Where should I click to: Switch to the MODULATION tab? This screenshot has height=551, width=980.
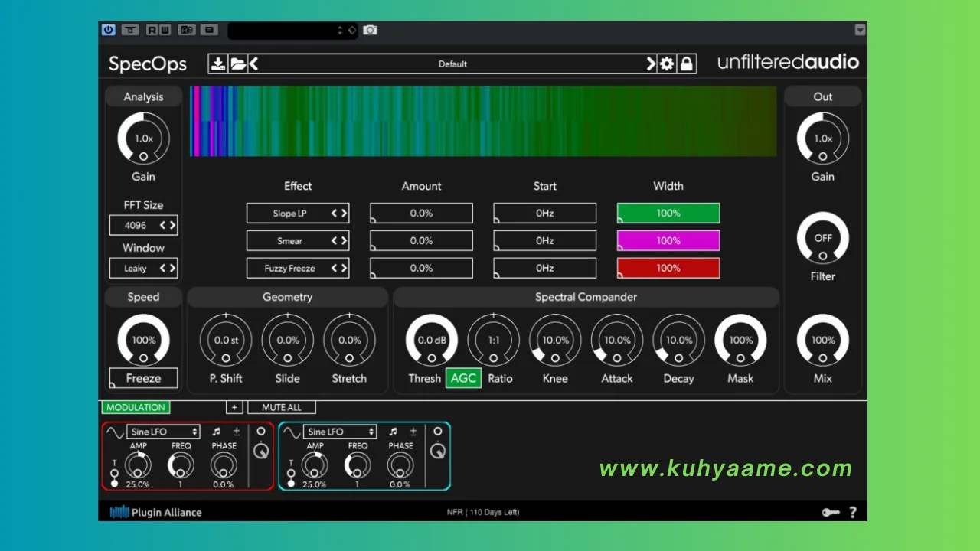(136, 408)
